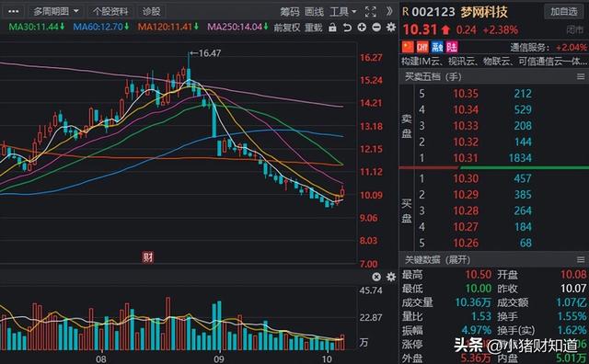589x364 pixels.
Task: Zoom in with the plus circle icon
Action: tap(362, 27)
